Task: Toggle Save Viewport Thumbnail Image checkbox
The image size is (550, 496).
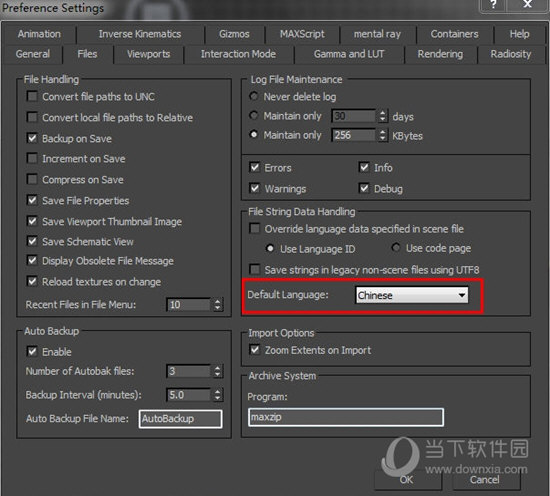Action: click(x=32, y=221)
